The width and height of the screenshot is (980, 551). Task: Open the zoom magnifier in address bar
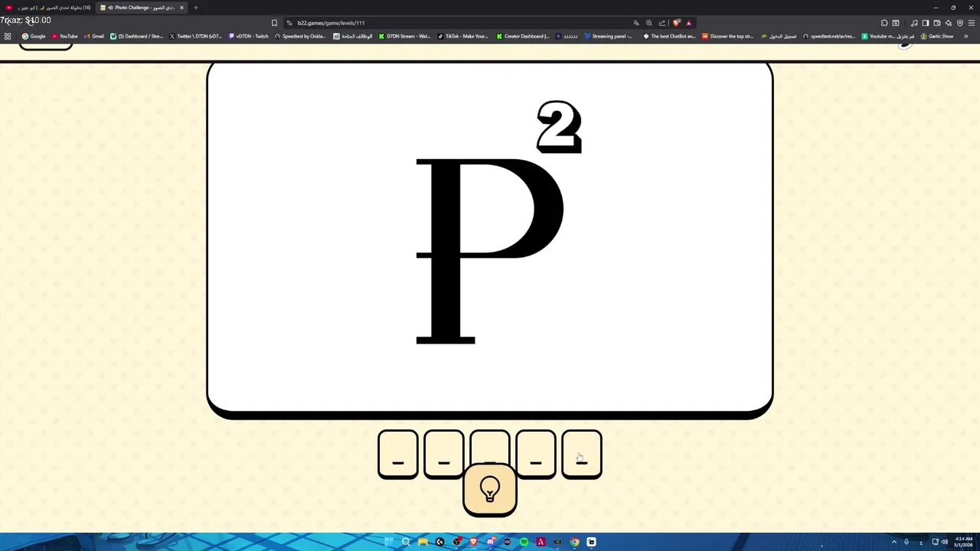(x=649, y=23)
